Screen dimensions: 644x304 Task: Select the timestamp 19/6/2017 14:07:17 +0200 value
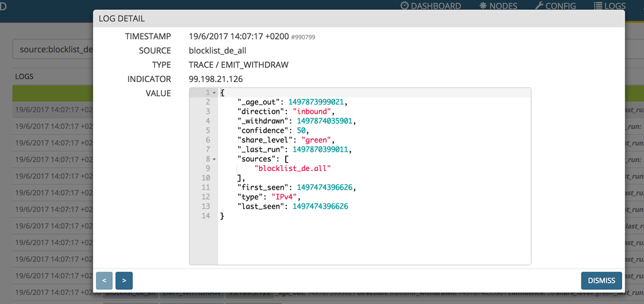tap(239, 37)
